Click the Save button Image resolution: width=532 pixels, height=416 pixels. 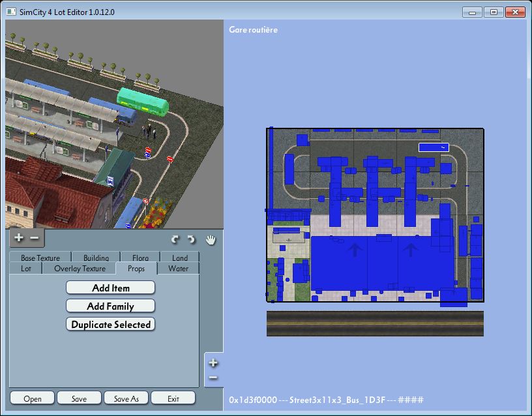(x=79, y=398)
